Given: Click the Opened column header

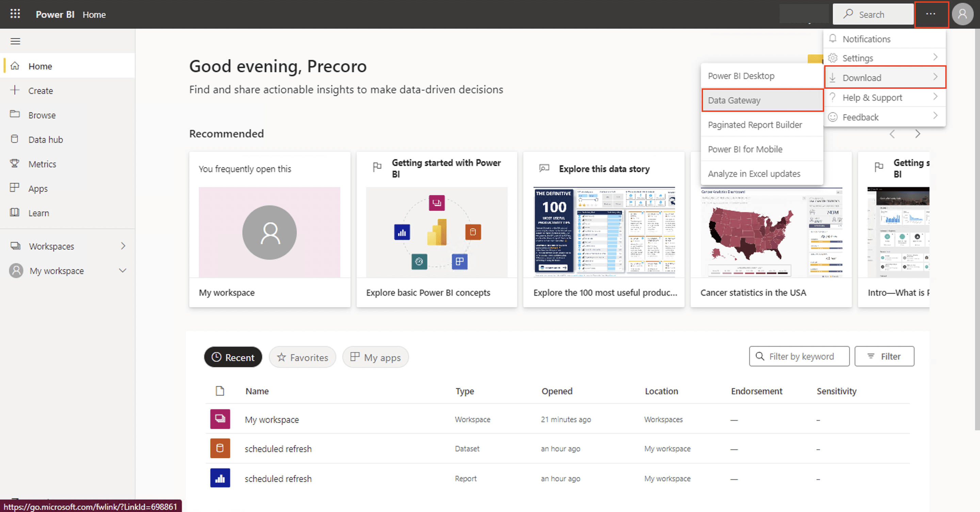Looking at the screenshot, I should click(557, 391).
